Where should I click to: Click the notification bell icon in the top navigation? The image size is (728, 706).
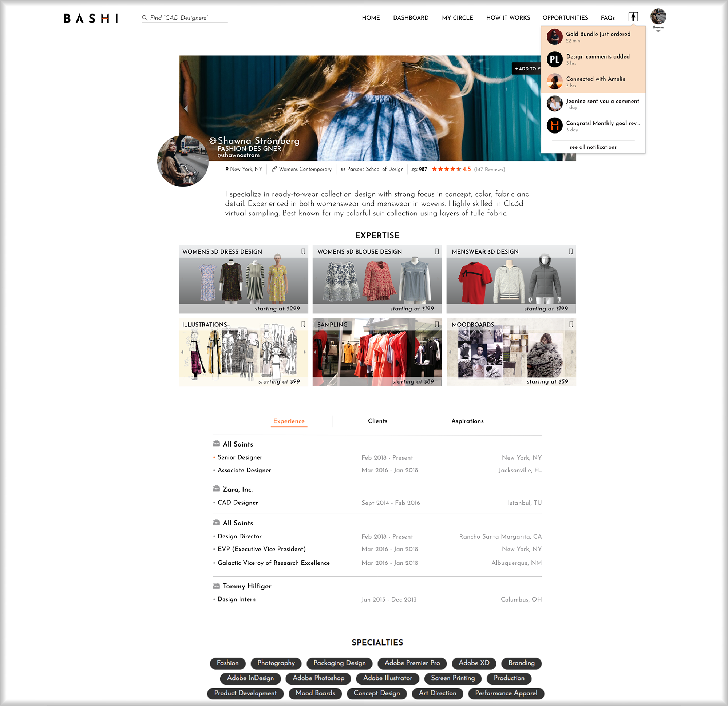click(x=634, y=17)
